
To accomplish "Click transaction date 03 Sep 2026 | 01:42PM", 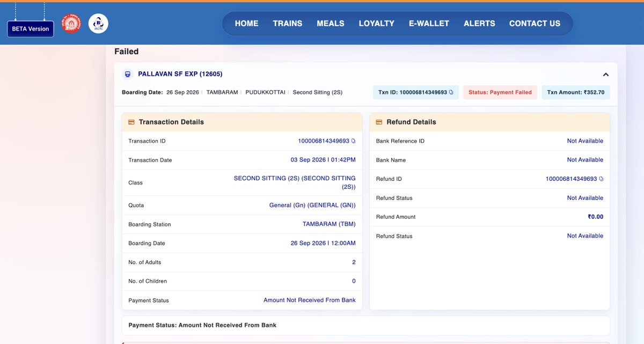I will 323,160.
